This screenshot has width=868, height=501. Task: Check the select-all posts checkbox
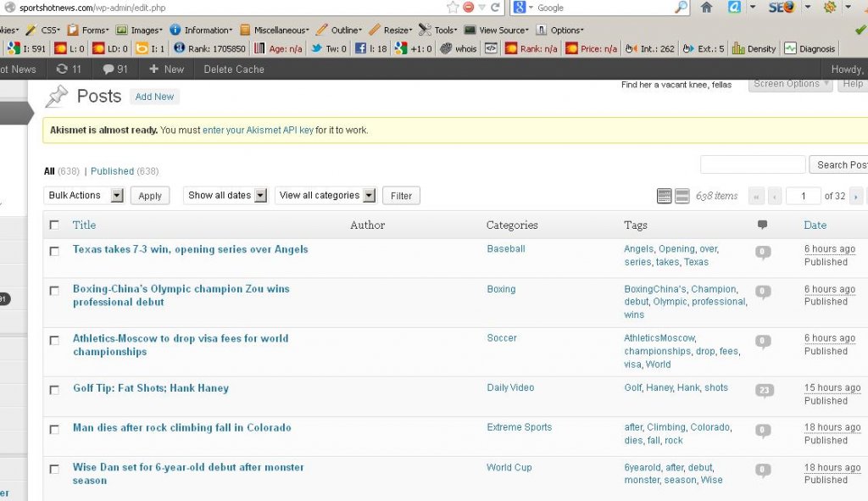point(55,225)
